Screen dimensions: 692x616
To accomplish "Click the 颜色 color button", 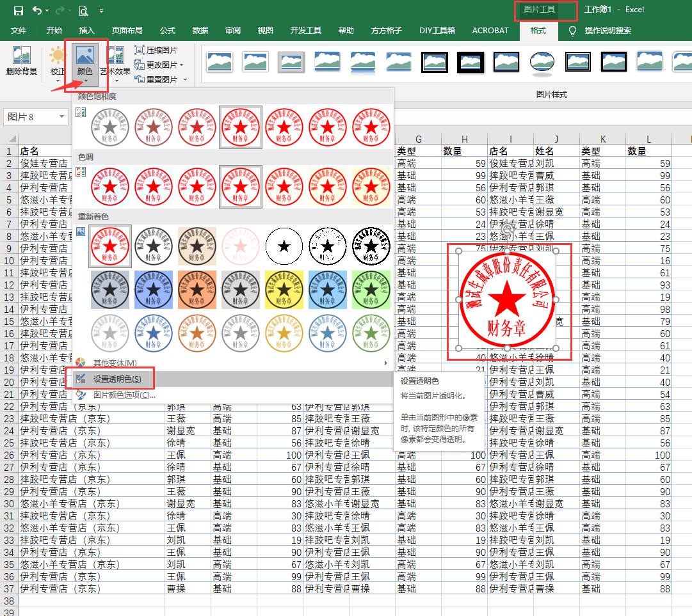I will click(84, 65).
